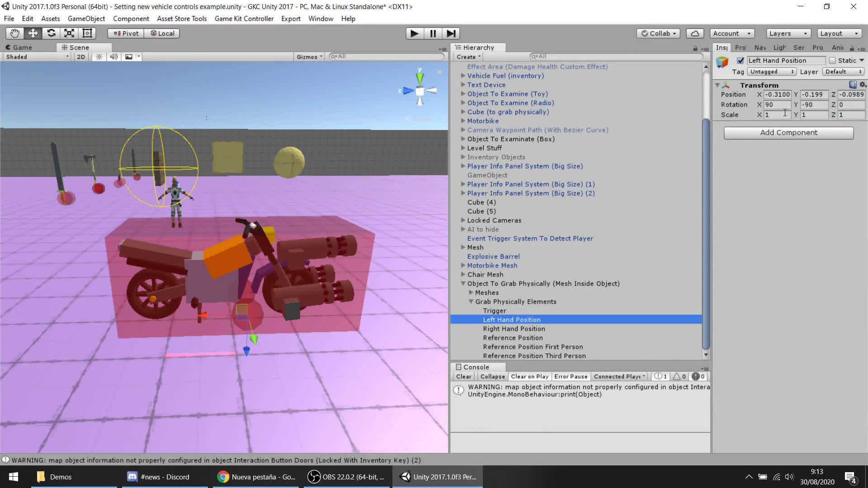Screen dimensions: 868x488
Task: Mute scene audio with speaker toggle
Action: [113, 56]
